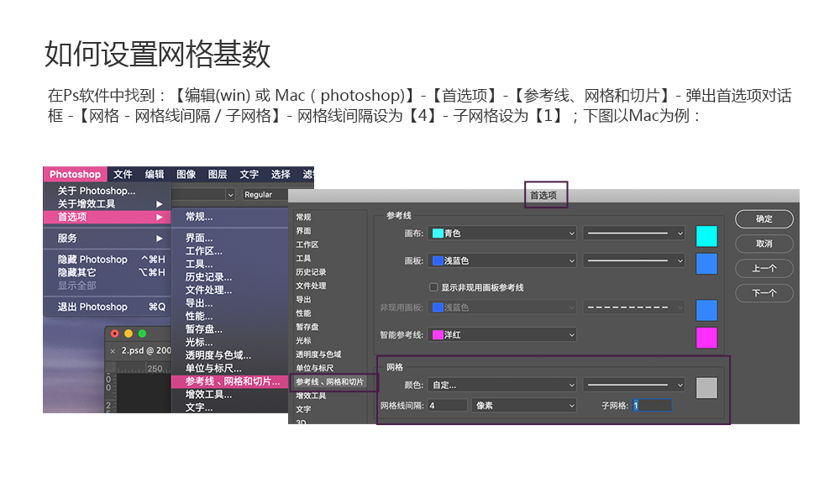Select the highlighted 首选项 menu entry
The height and width of the screenshot is (504, 840).
[x=107, y=217]
